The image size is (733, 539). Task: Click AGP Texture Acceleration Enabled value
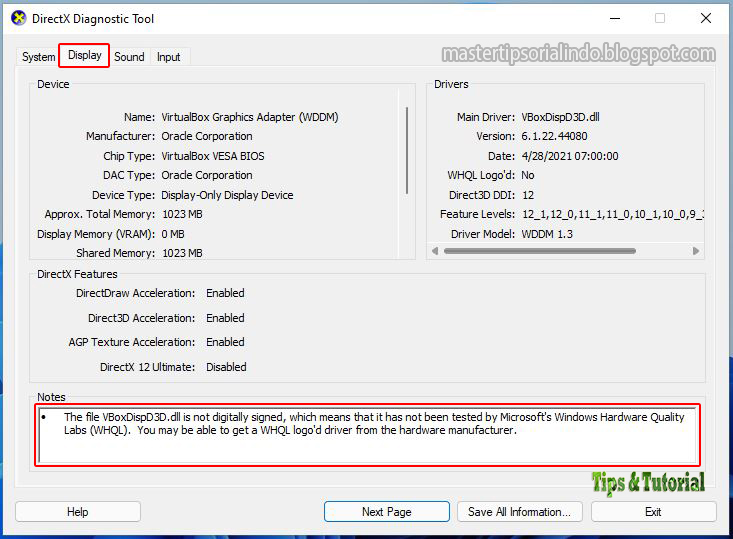tap(225, 342)
